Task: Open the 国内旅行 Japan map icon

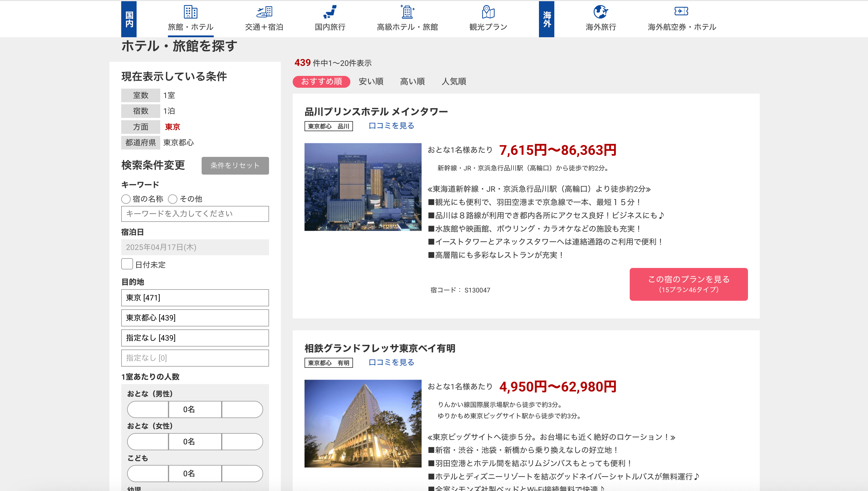Action: [330, 12]
